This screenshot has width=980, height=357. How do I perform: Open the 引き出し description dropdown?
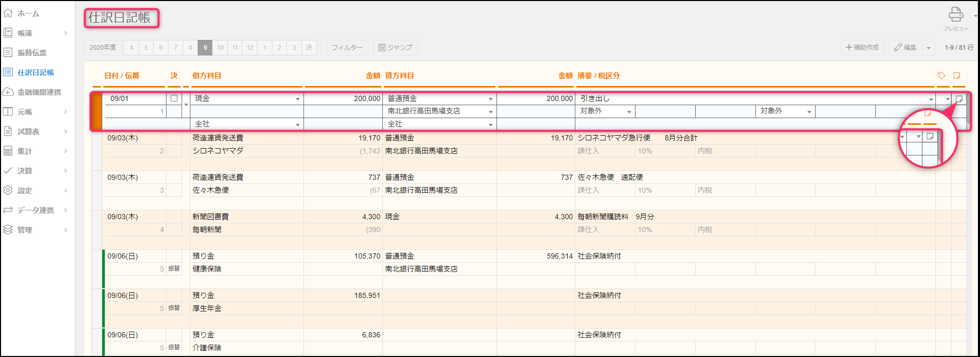coord(931,99)
